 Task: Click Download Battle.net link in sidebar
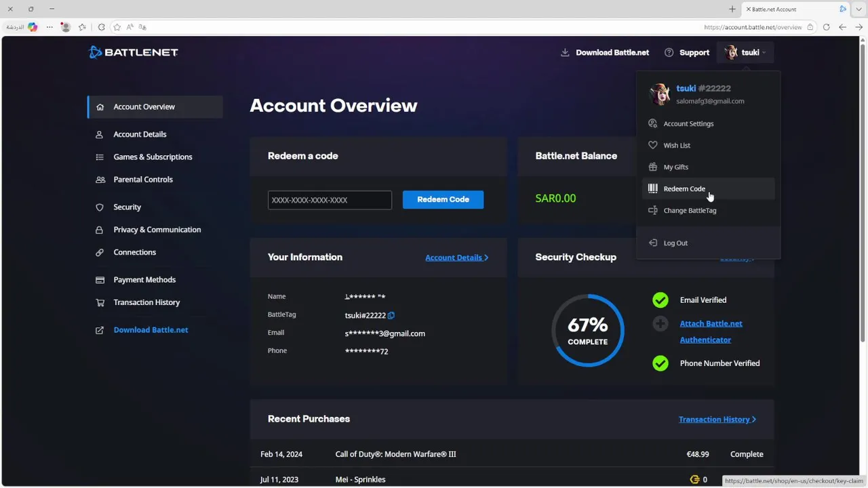click(x=151, y=330)
